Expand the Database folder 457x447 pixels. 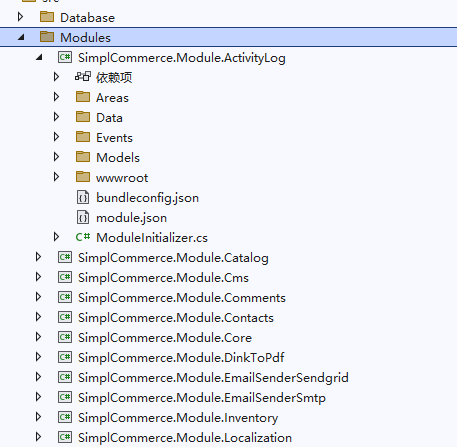click(20, 17)
